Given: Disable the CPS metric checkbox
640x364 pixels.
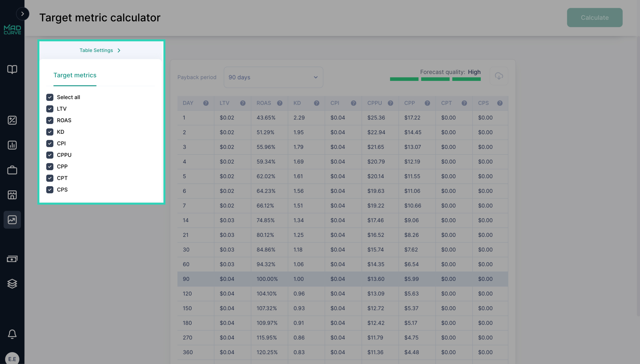Looking at the screenshot, I should tap(50, 190).
